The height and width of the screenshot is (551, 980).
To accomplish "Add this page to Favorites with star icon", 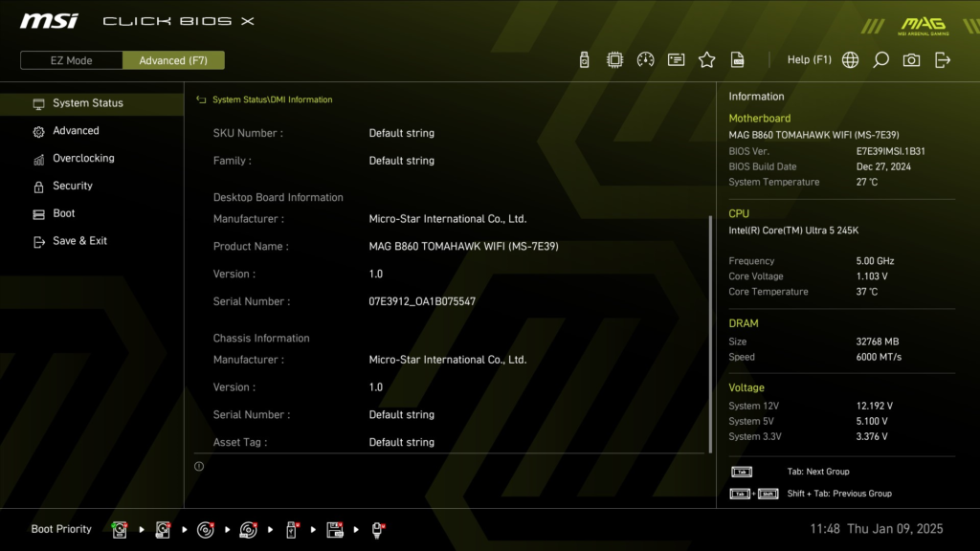I will pyautogui.click(x=706, y=58).
